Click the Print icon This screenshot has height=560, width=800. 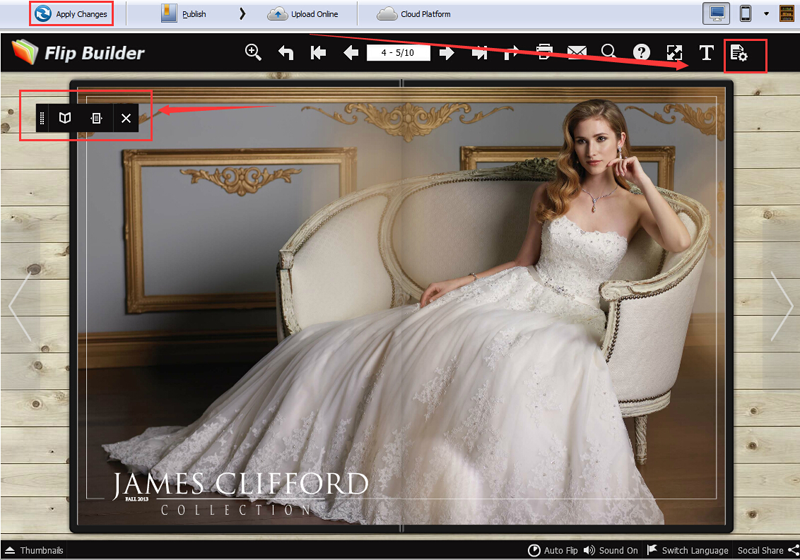544,52
